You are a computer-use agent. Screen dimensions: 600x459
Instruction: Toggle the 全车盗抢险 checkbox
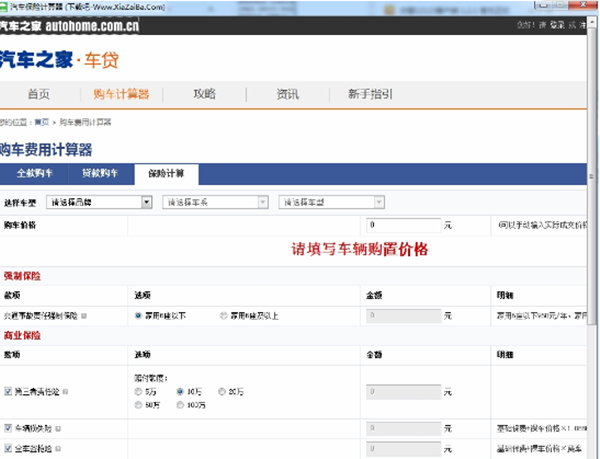coord(8,448)
